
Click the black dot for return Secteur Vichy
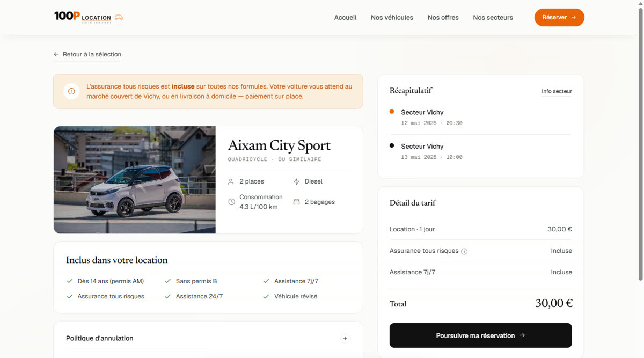click(x=392, y=145)
